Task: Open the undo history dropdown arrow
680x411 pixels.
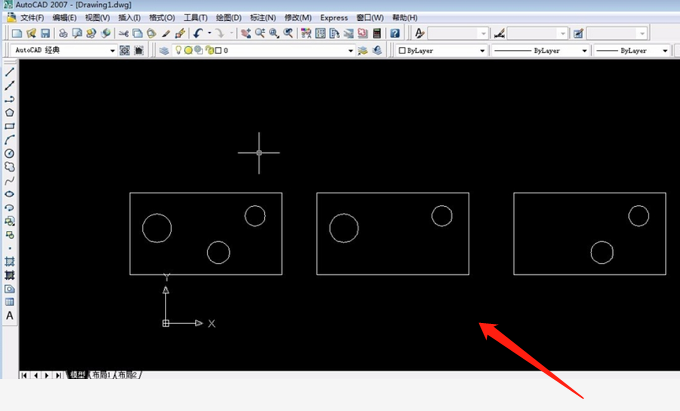Action: click(209, 33)
